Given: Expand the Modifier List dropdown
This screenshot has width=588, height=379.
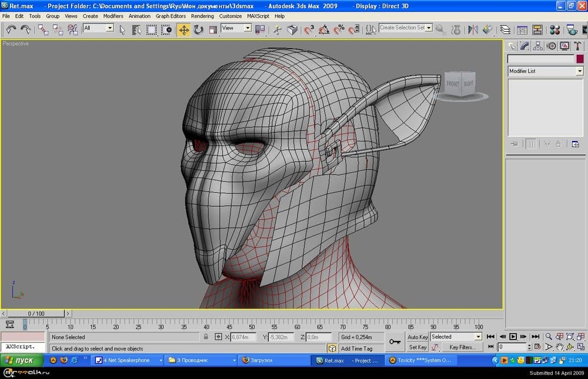Looking at the screenshot, I should click(579, 71).
